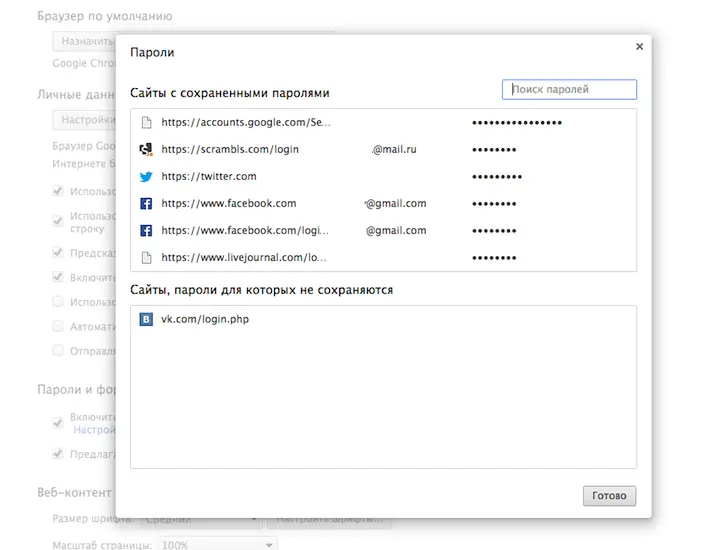Click the password dots for accounts.google.com
Image resolution: width=720 pixels, height=550 pixels.
click(x=517, y=123)
